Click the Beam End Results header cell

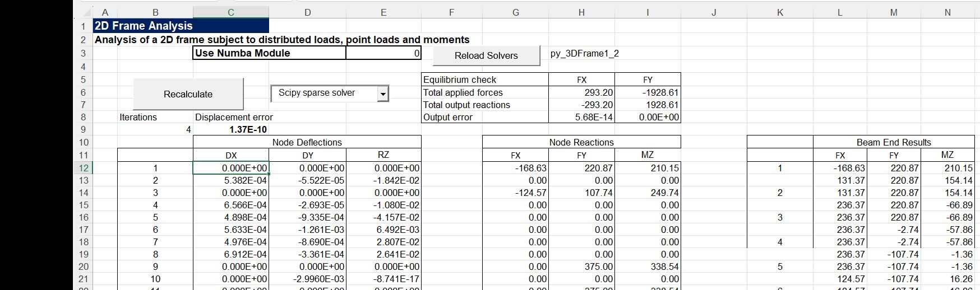(x=893, y=142)
